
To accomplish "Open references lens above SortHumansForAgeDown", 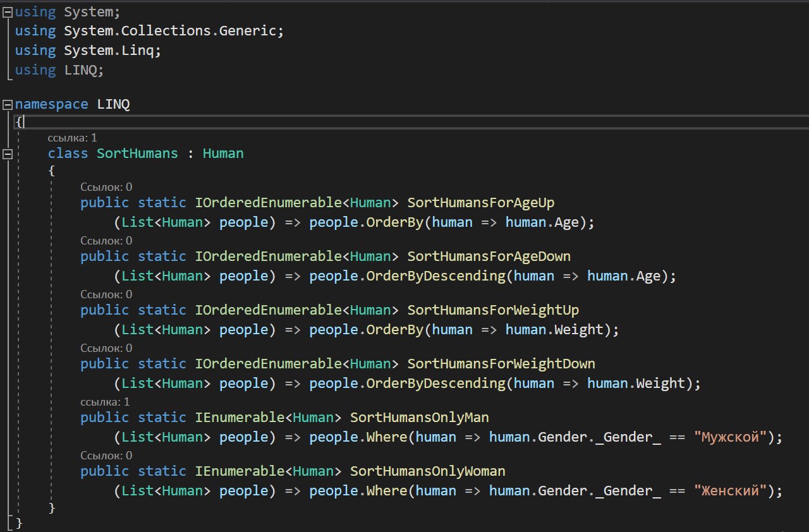I will click(106, 240).
